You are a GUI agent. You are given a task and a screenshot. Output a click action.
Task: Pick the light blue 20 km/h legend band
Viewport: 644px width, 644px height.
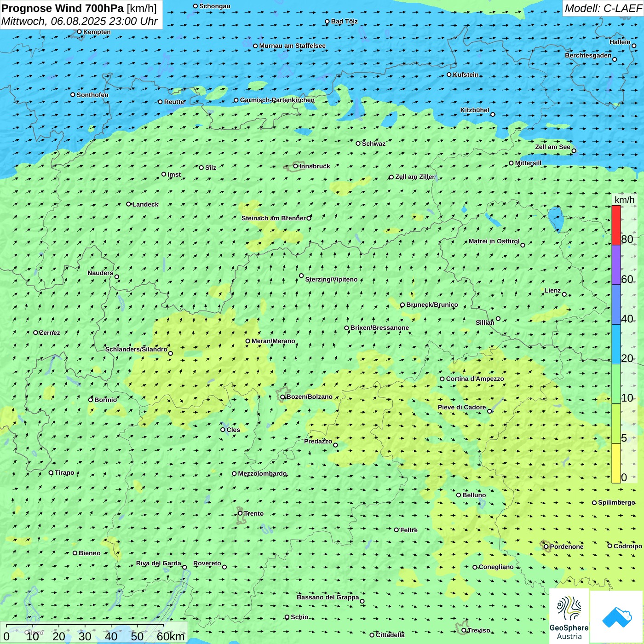616,345
